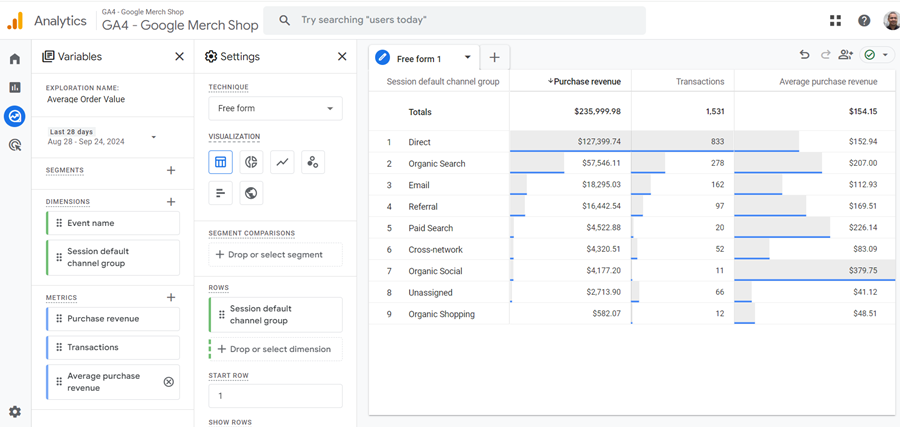Remove Average purchase revenue metric

tap(169, 382)
